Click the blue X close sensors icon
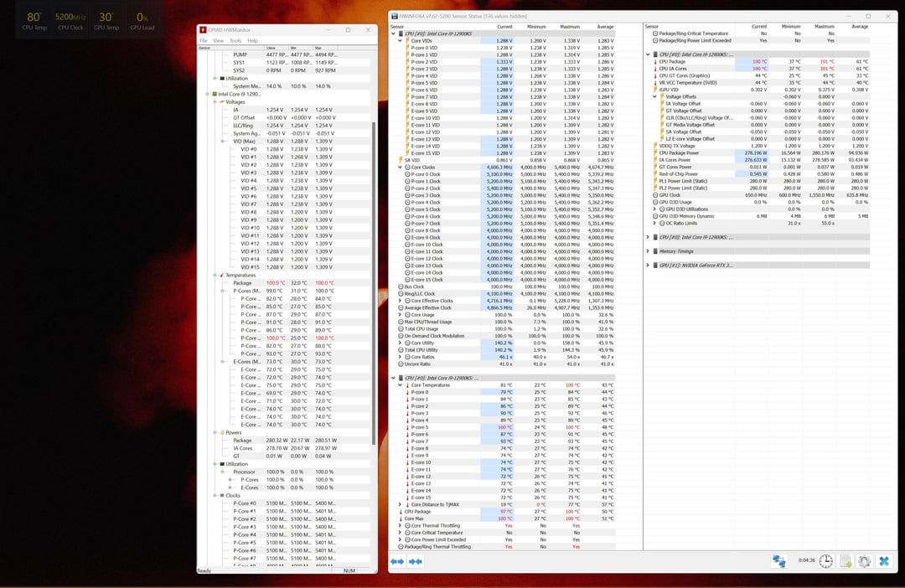Viewport: 905px width, 588px height. (x=884, y=561)
